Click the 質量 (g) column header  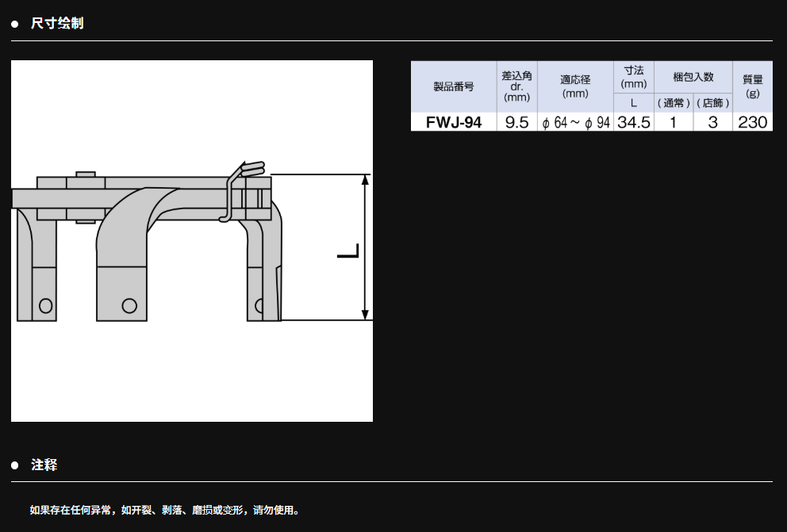tap(752, 86)
